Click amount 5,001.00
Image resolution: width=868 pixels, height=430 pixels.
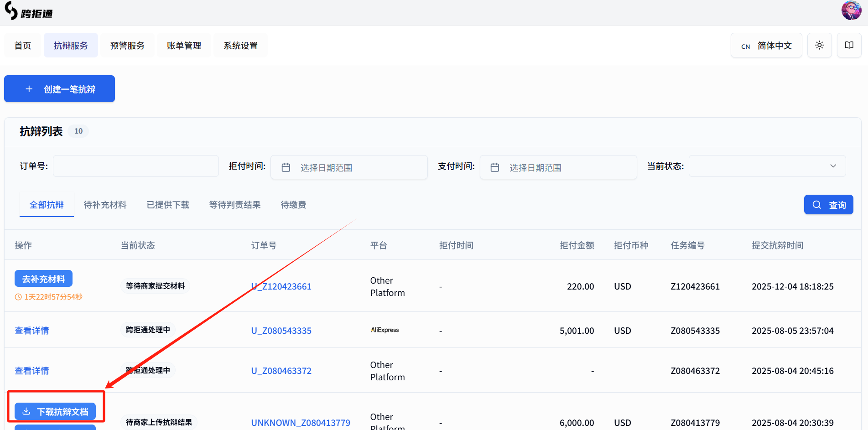[577, 331]
